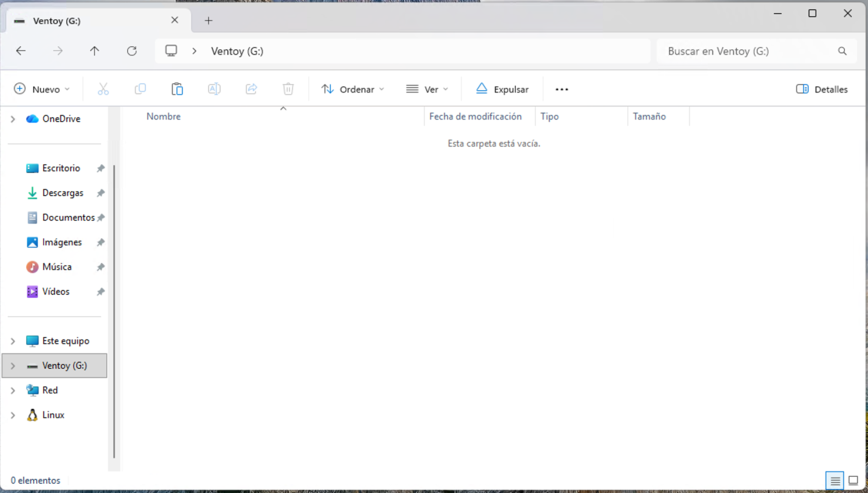868x493 pixels.
Task: Add a new tab with plus button
Action: point(209,20)
